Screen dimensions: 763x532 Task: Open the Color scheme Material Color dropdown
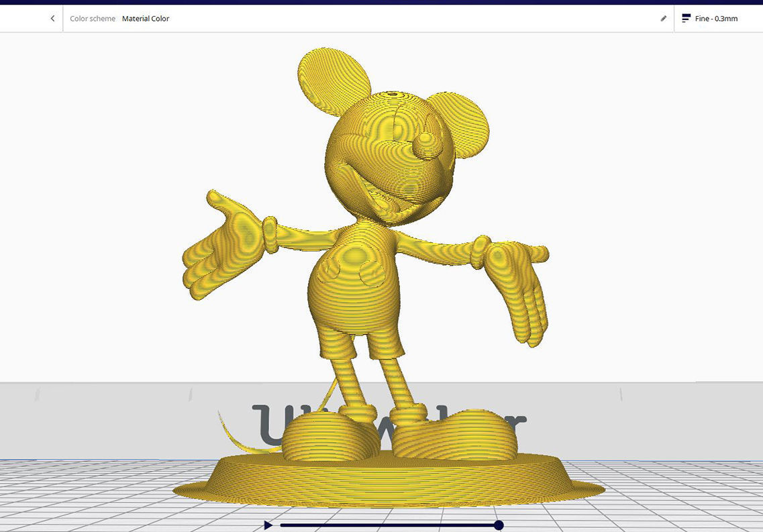pos(368,19)
